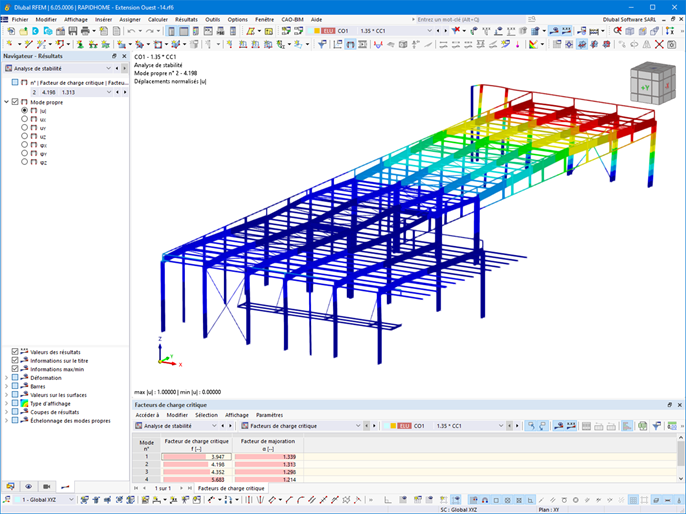Open the Fenêtre menu
This screenshot has height=514, width=686.
click(264, 20)
